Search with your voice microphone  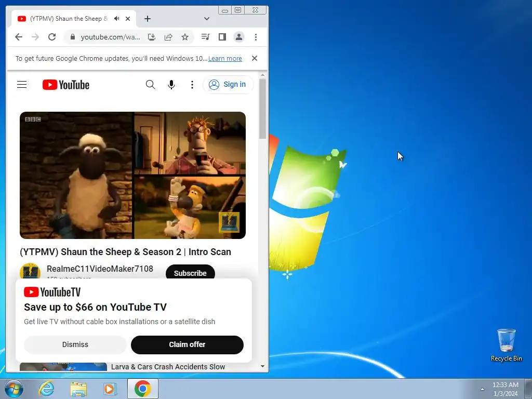click(171, 85)
